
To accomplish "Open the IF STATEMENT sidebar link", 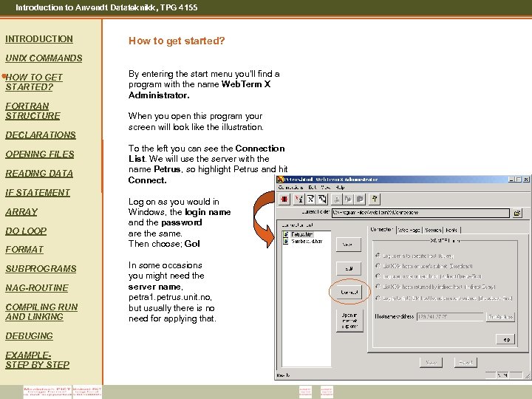I will (38, 193).
